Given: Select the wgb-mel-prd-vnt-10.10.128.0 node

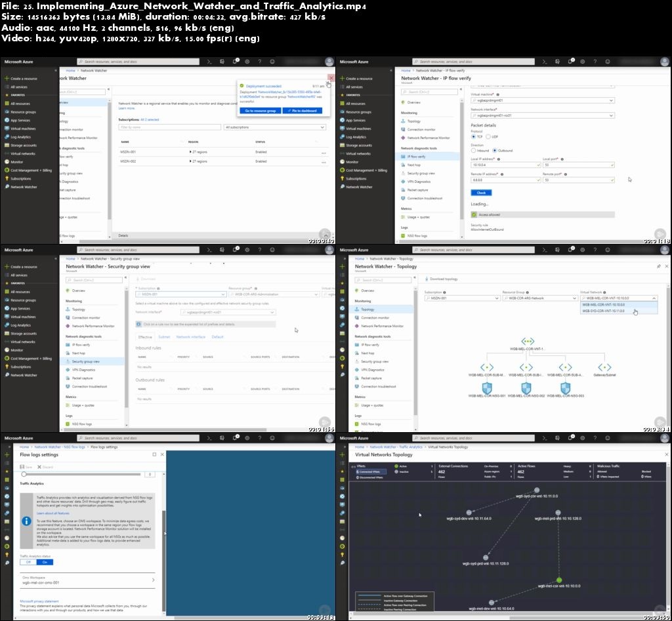Looking at the screenshot, I should pyautogui.click(x=558, y=512).
